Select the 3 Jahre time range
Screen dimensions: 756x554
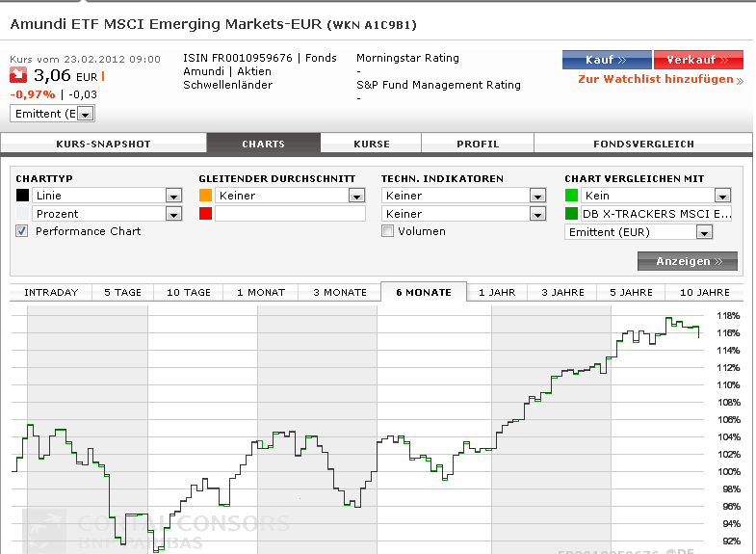click(562, 292)
